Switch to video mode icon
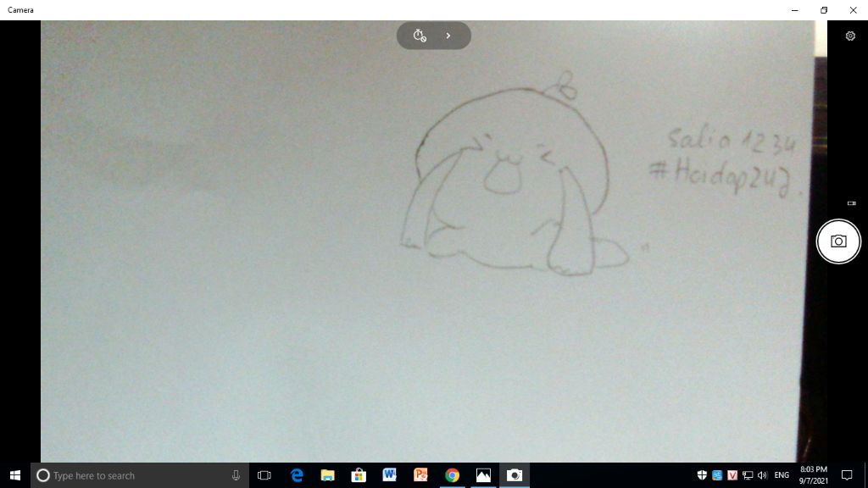The height and width of the screenshot is (488, 868). click(851, 203)
